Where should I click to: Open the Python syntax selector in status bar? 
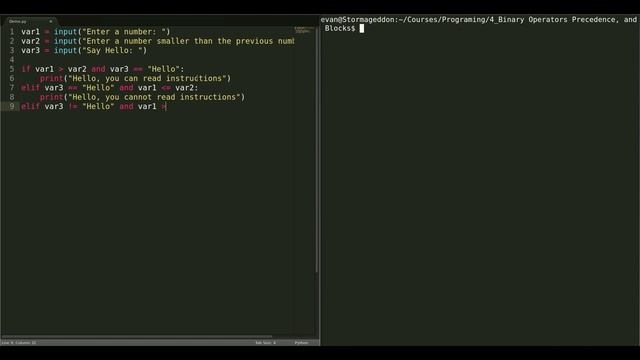pos(302,343)
